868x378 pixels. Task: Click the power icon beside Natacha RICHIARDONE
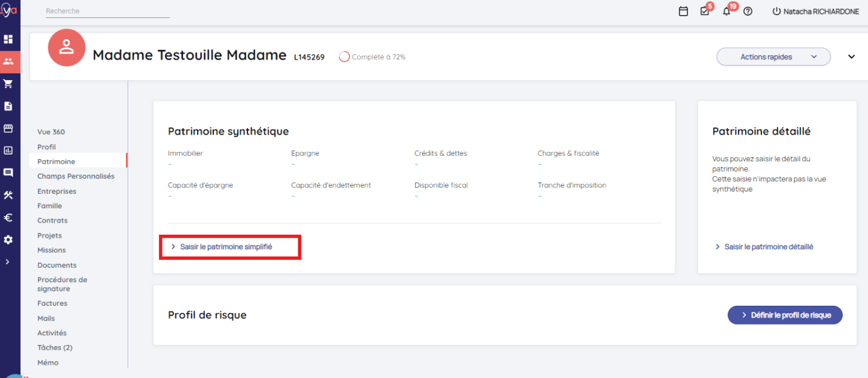(776, 11)
